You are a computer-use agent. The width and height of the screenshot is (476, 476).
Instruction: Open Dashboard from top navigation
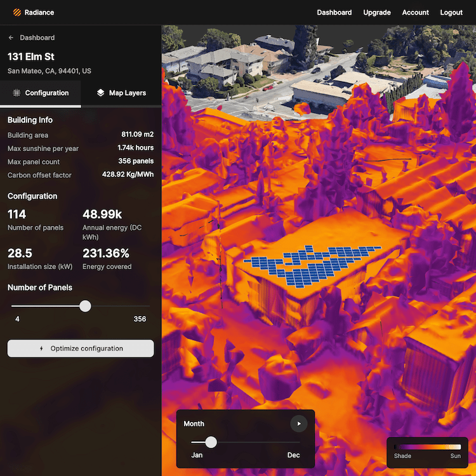click(334, 13)
